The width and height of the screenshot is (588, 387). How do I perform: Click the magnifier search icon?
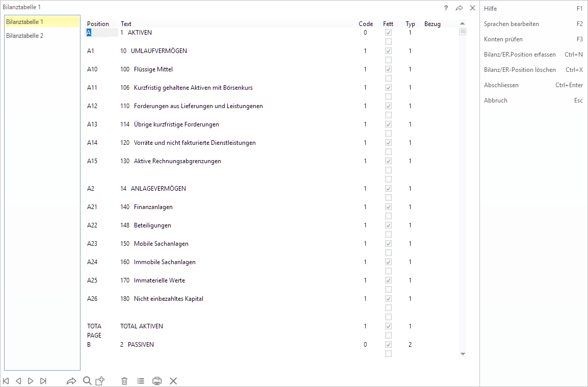[x=87, y=381]
